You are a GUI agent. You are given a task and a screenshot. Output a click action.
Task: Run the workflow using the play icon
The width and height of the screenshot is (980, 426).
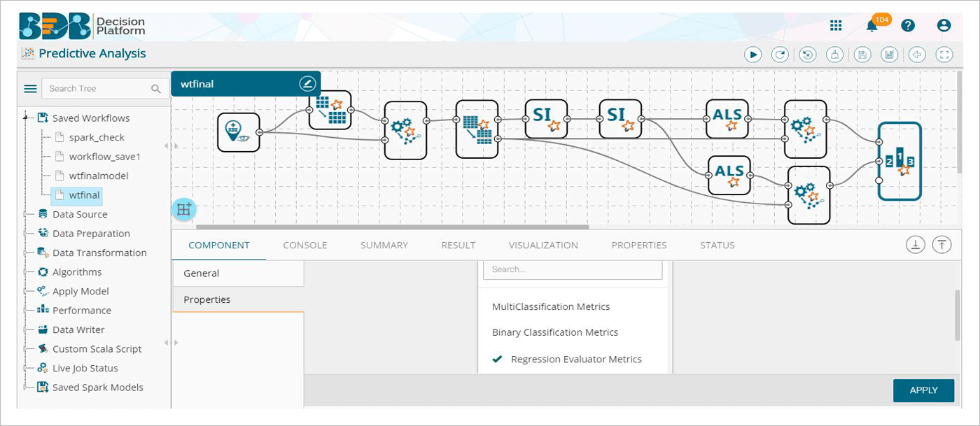point(752,54)
